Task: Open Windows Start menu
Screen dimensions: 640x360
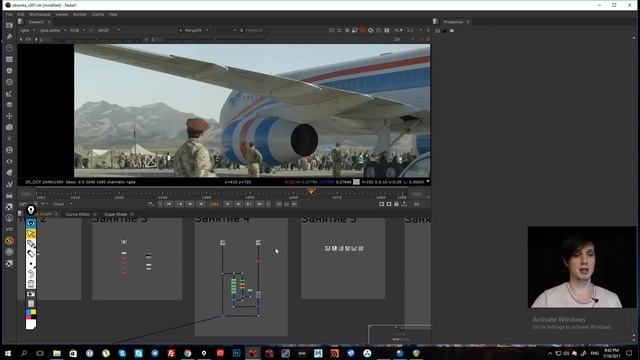Action: click(8, 353)
